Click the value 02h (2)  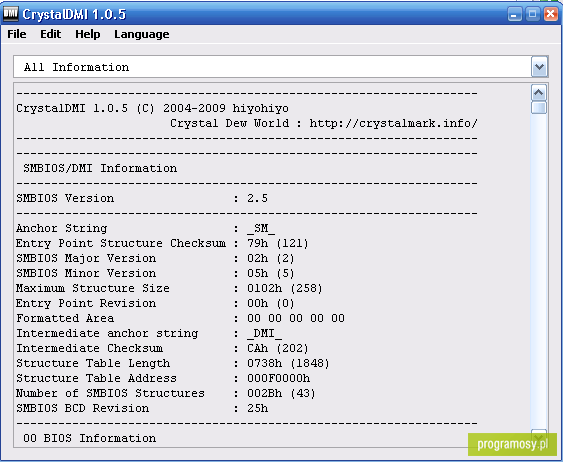tap(270, 258)
